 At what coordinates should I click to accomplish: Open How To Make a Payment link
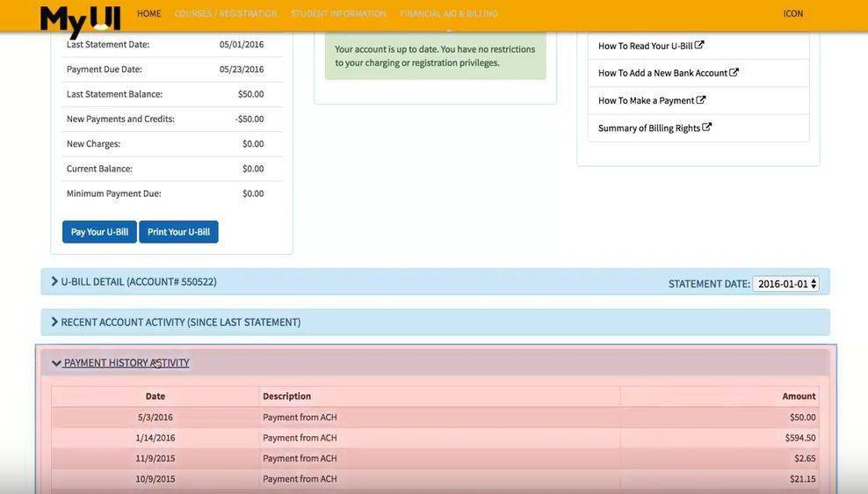tap(646, 101)
